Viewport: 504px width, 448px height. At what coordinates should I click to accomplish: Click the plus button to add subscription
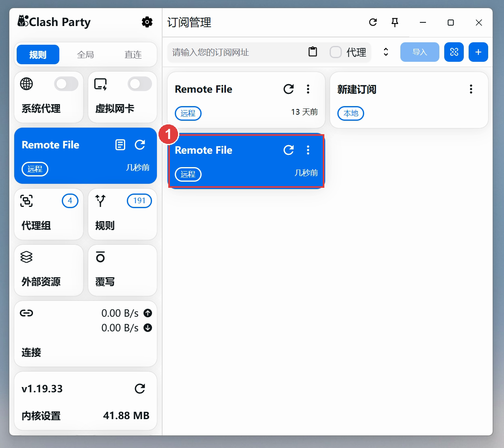[478, 52]
